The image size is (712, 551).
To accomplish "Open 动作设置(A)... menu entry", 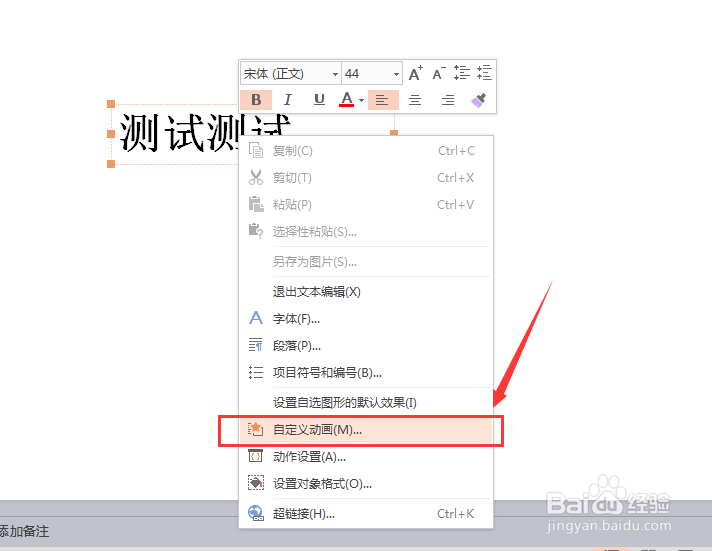I will pos(366,457).
